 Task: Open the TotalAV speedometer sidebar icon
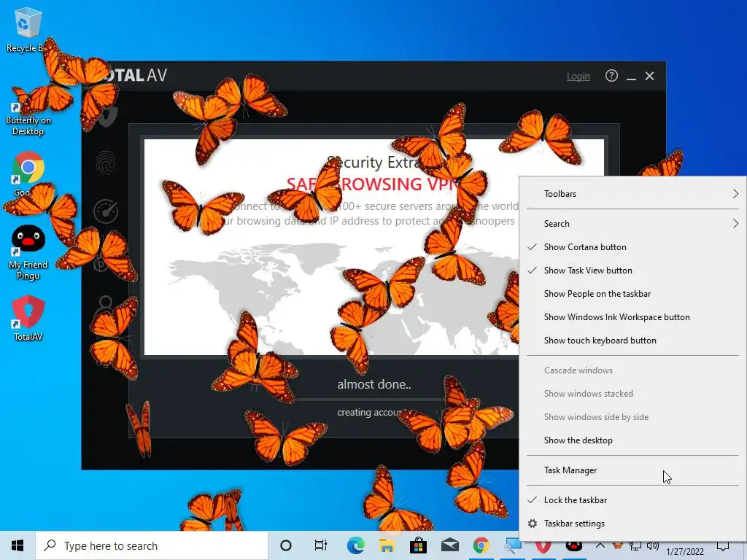pyautogui.click(x=106, y=211)
